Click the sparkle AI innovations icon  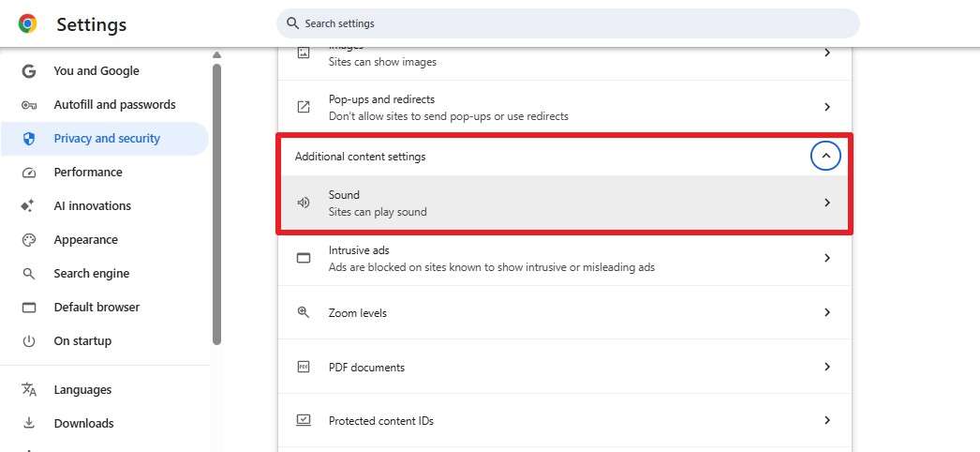coord(27,206)
